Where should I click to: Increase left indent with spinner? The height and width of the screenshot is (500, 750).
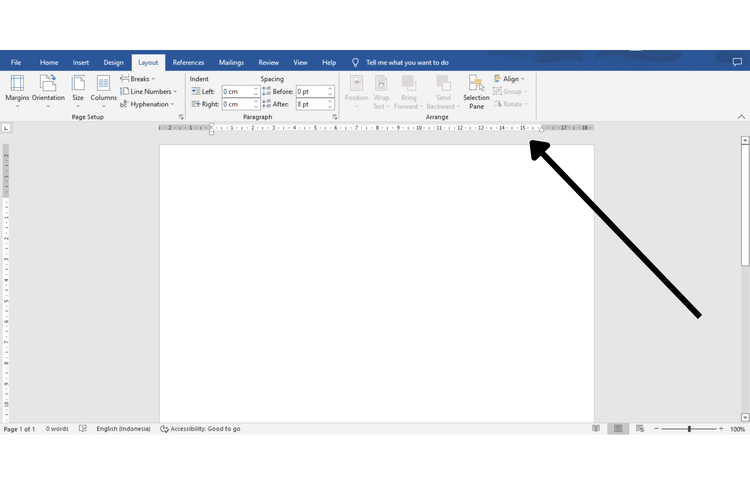pos(256,89)
